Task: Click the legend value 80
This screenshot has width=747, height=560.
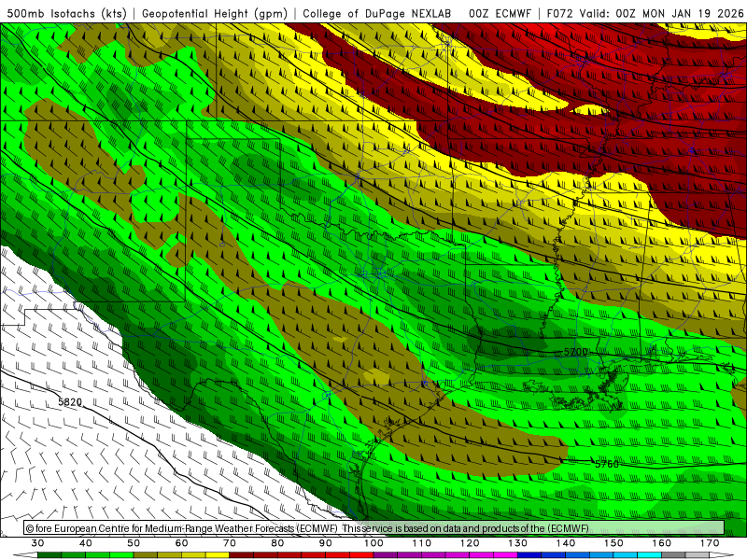Action: [277, 543]
